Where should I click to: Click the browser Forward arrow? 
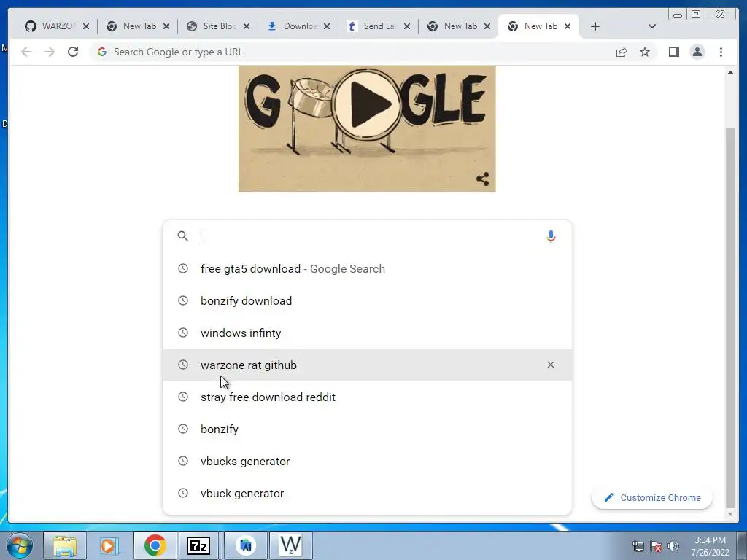pos(50,52)
